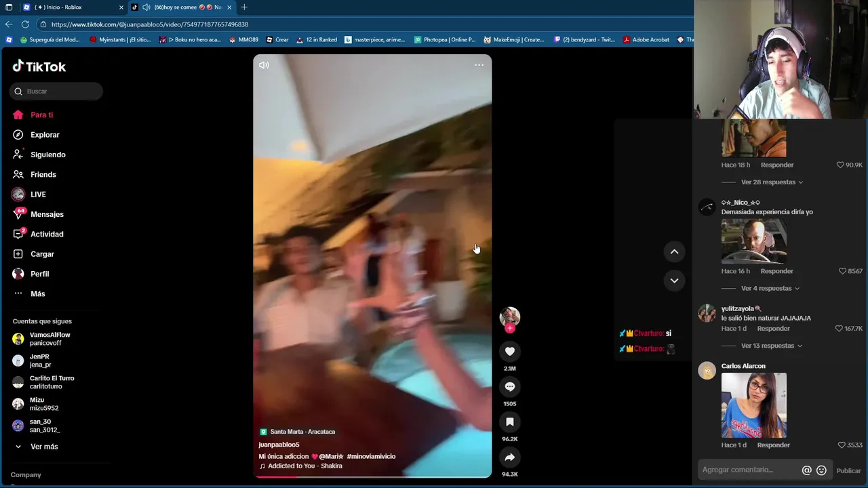The width and height of the screenshot is (868, 488).
Task: Share the video with the arrow icon
Action: tap(510, 457)
